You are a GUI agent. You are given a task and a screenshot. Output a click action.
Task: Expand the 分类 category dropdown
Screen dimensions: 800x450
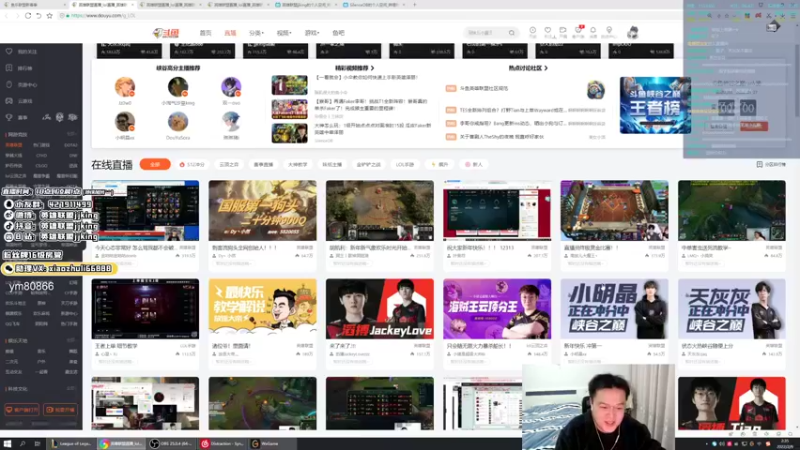click(x=256, y=33)
